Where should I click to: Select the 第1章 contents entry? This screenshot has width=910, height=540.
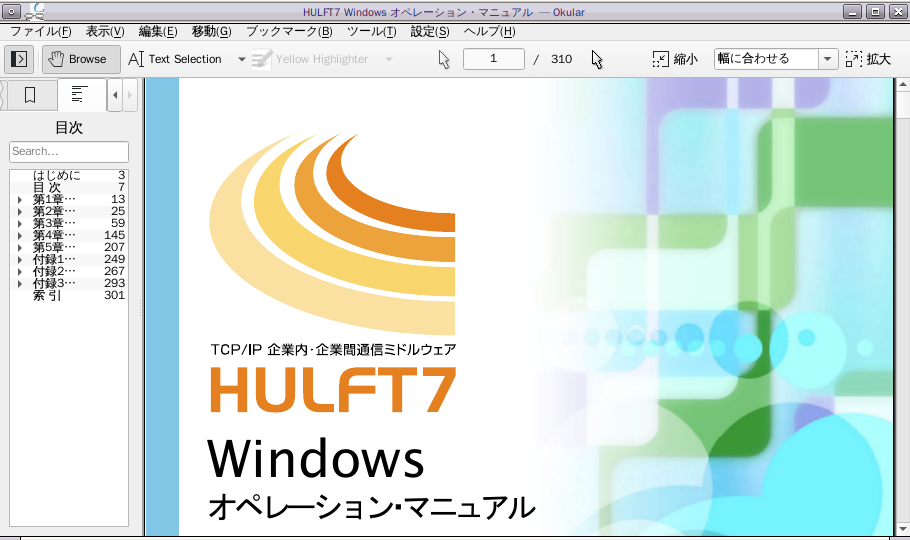[x=54, y=199]
